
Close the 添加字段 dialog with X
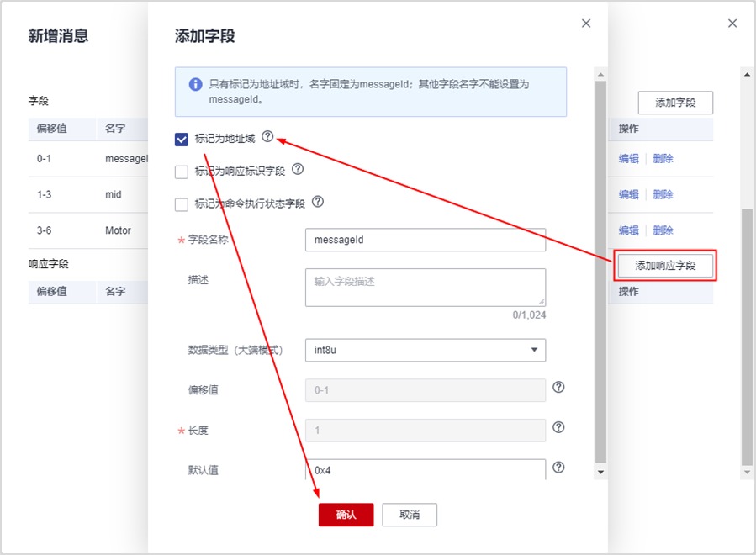(586, 24)
